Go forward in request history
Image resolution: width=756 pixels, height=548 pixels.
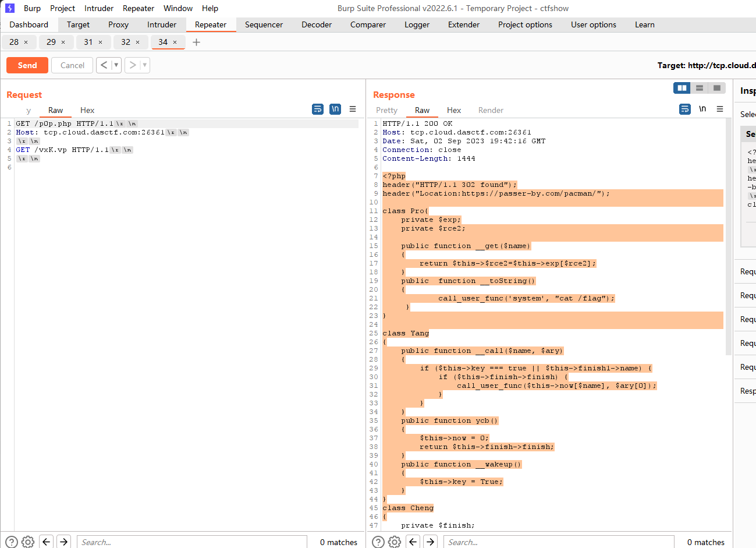tap(133, 65)
